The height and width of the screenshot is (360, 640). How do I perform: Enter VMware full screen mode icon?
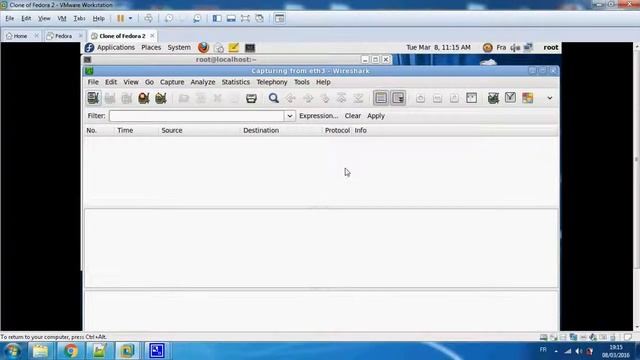tap(245, 18)
